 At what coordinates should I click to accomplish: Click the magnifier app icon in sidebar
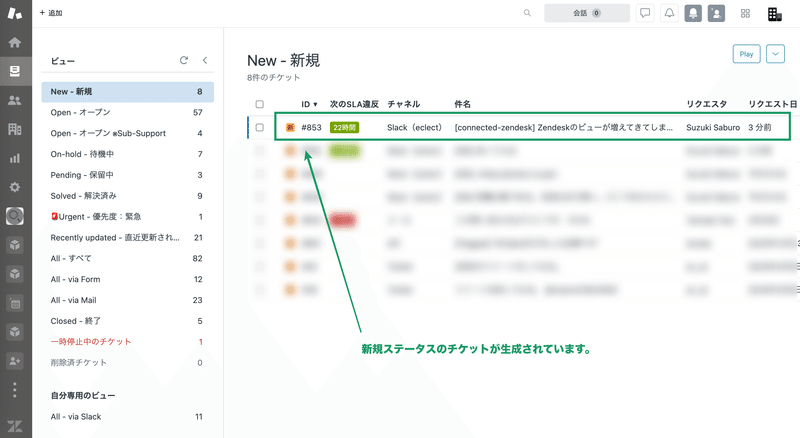pyautogui.click(x=15, y=216)
